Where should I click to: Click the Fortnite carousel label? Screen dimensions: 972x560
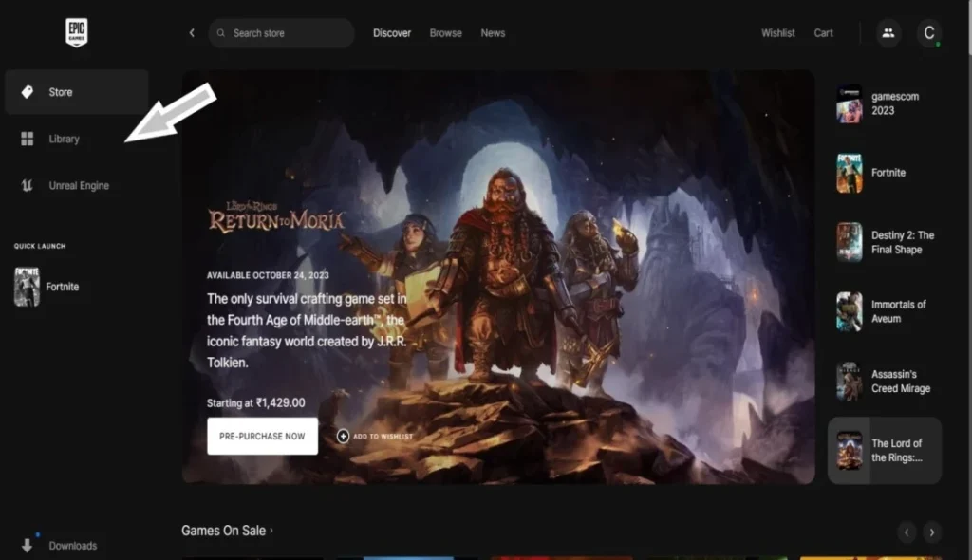tap(888, 173)
